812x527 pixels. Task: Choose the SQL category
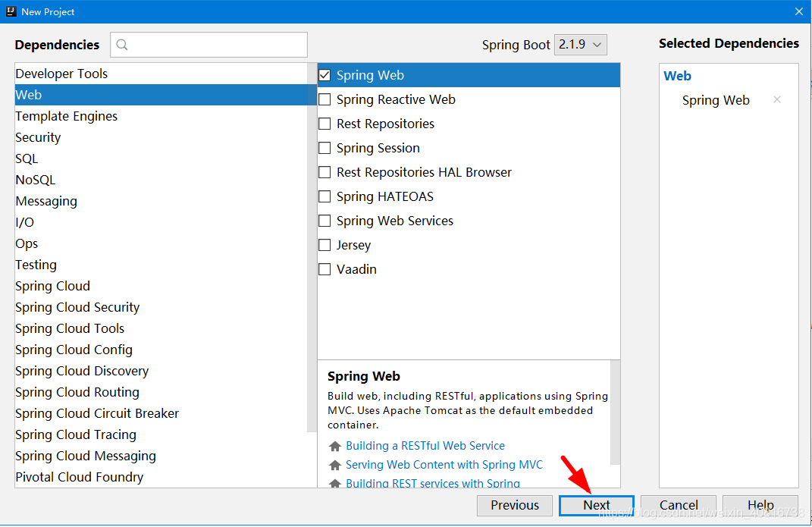point(161,158)
